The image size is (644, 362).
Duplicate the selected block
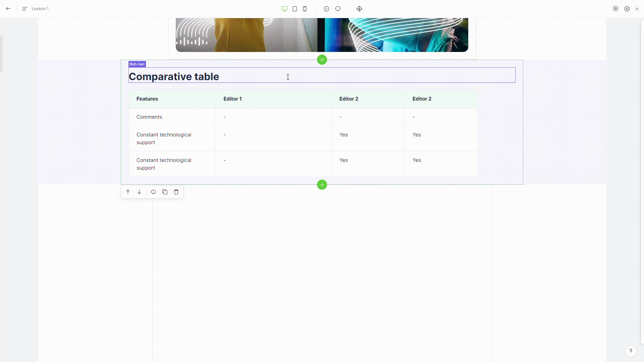165,192
